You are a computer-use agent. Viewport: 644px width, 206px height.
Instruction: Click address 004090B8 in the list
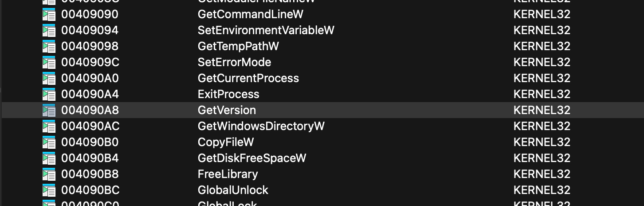coord(90,174)
